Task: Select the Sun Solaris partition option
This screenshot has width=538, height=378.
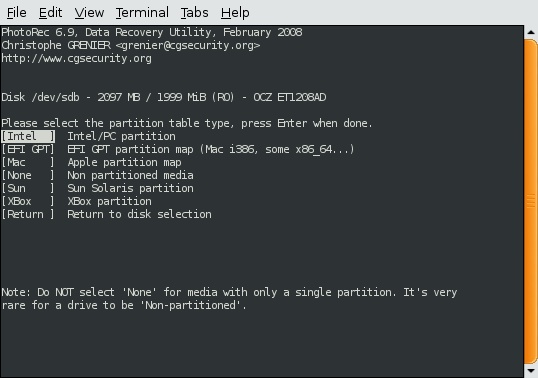Action: point(28,188)
